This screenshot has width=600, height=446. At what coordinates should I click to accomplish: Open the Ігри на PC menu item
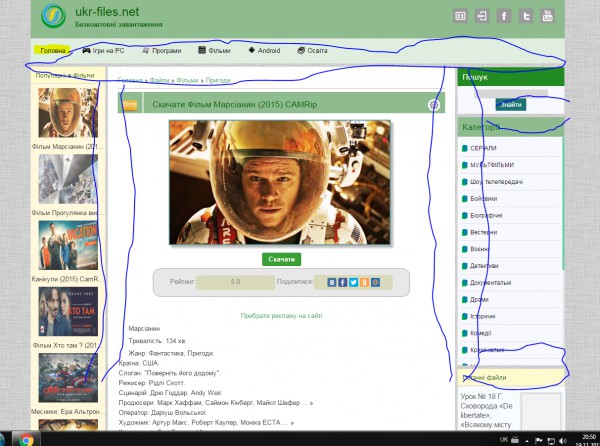click(x=103, y=50)
